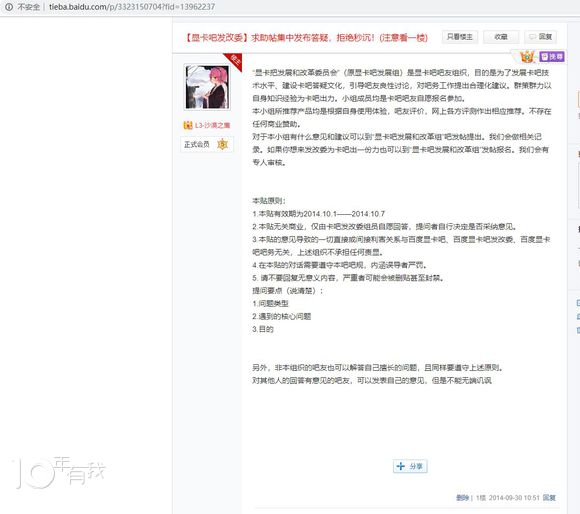
Task: Click the 2014-09-30 10:51 timestamp
Action: 514,498
